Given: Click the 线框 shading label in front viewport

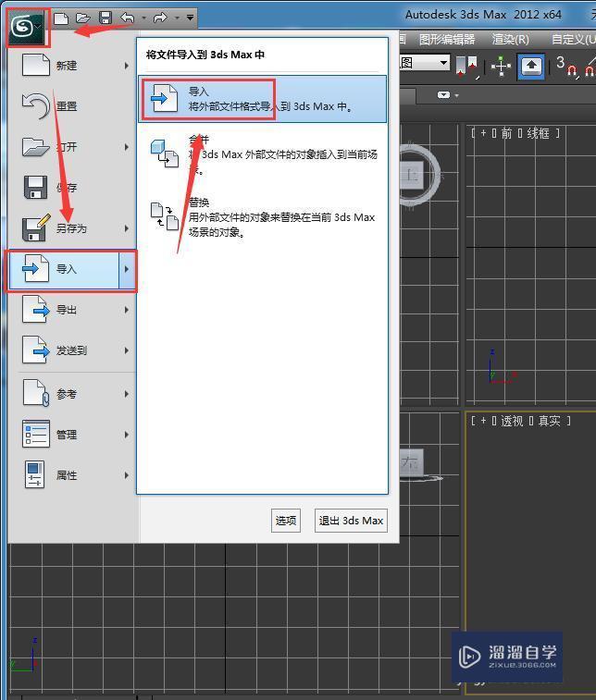Looking at the screenshot, I should pyautogui.click(x=539, y=133).
